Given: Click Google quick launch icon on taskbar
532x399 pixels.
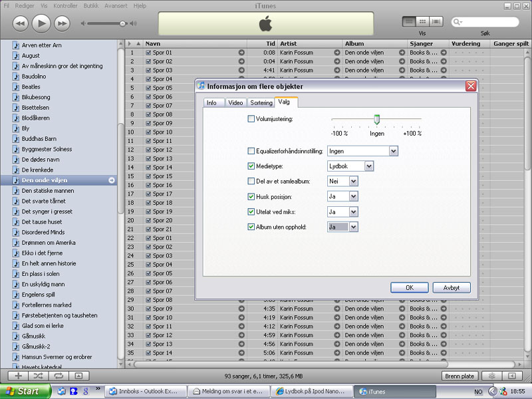Looking at the screenshot, I should coord(86,391).
